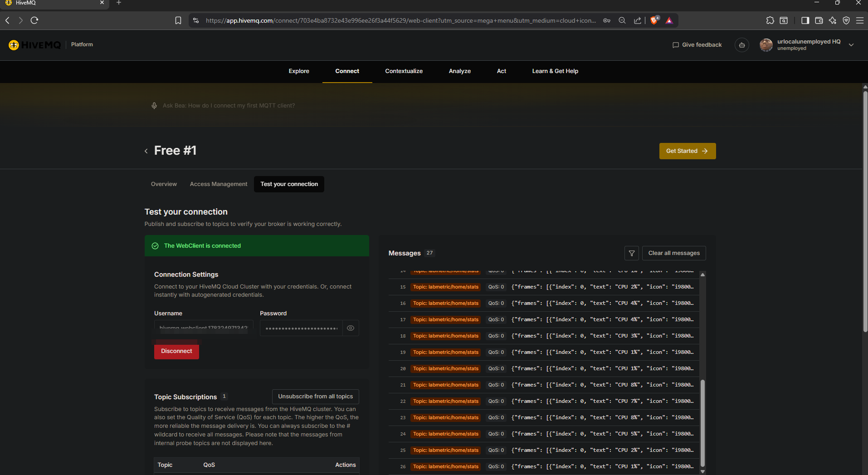
Task: Click the browser back arrow
Action: coord(7,20)
